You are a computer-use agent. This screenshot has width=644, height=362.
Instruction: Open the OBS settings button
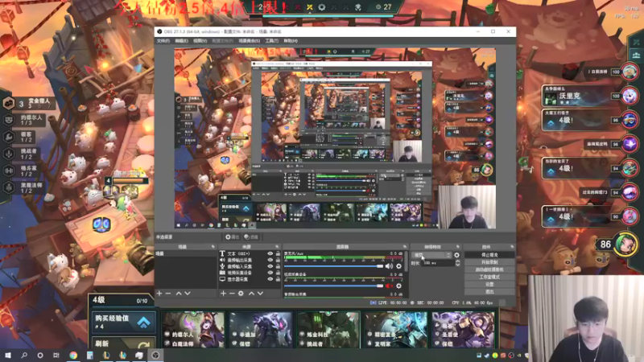coord(489,284)
